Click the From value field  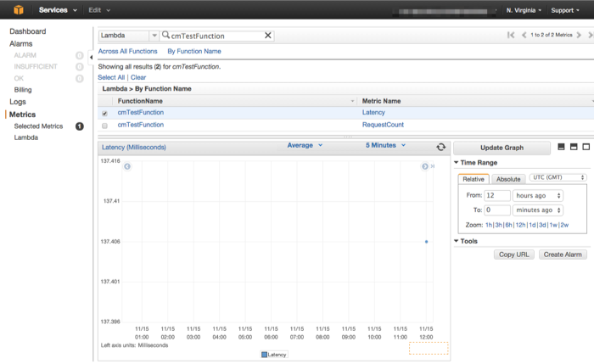[497, 195]
